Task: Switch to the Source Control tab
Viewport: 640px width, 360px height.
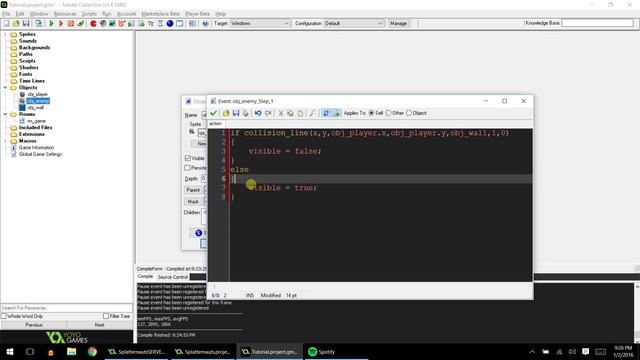Action: [x=173, y=277]
